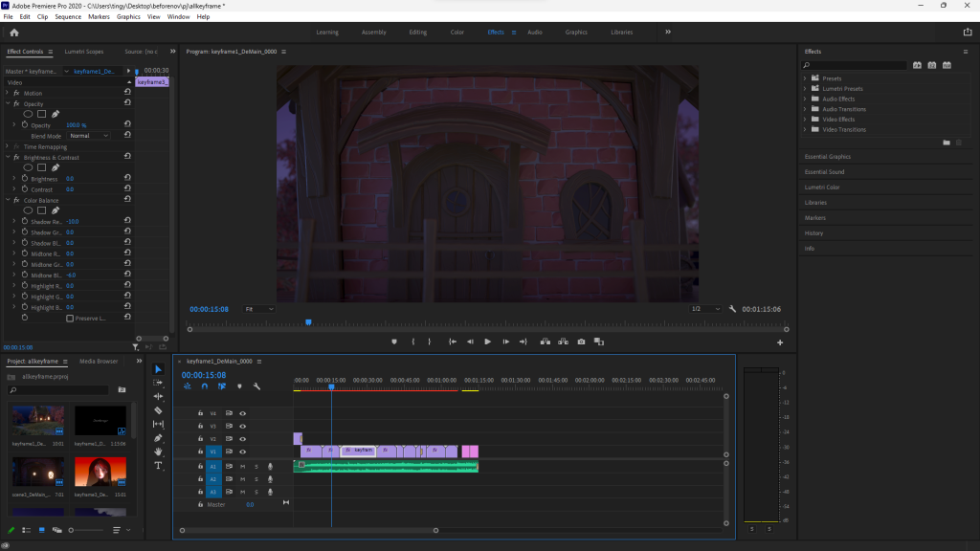Step back one frame
Image resolution: width=980 pixels, height=551 pixels.
click(470, 342)
